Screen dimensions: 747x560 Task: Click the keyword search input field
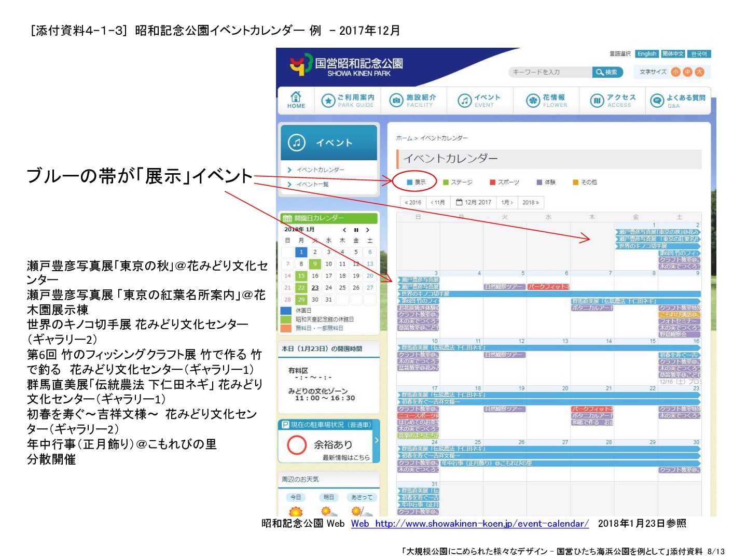[x=550, y=72]
